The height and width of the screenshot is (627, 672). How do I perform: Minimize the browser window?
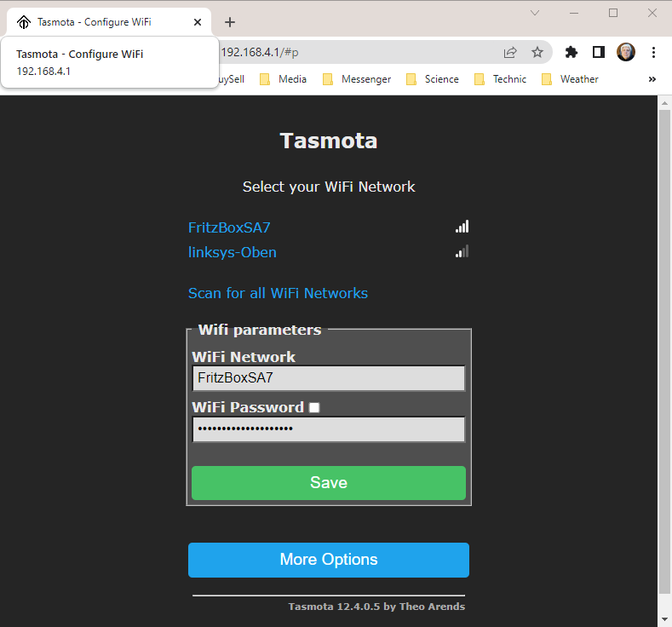574,13
